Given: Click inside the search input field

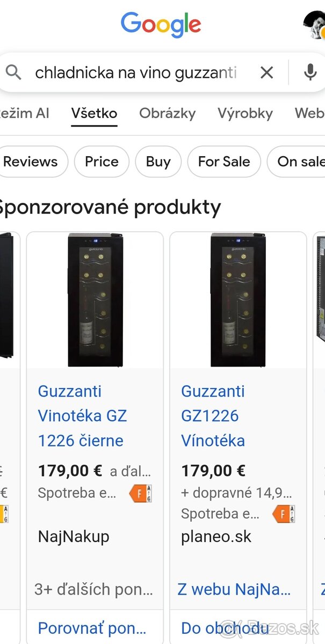Looking at the screenshot, I should (x=134, y=72).
